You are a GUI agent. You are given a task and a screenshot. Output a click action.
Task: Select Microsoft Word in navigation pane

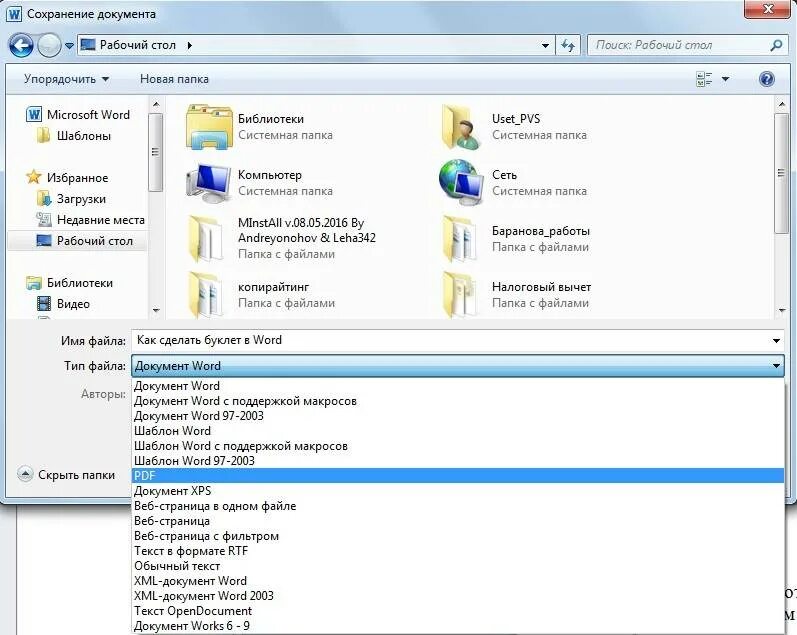point(78,114)
